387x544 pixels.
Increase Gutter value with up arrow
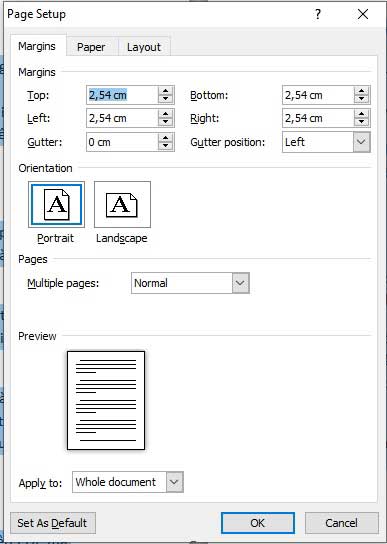point(166,138)
